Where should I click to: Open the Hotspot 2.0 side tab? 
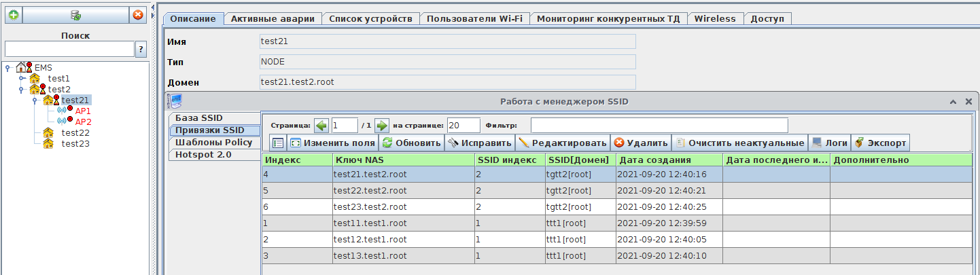click(x=214, y=155)
